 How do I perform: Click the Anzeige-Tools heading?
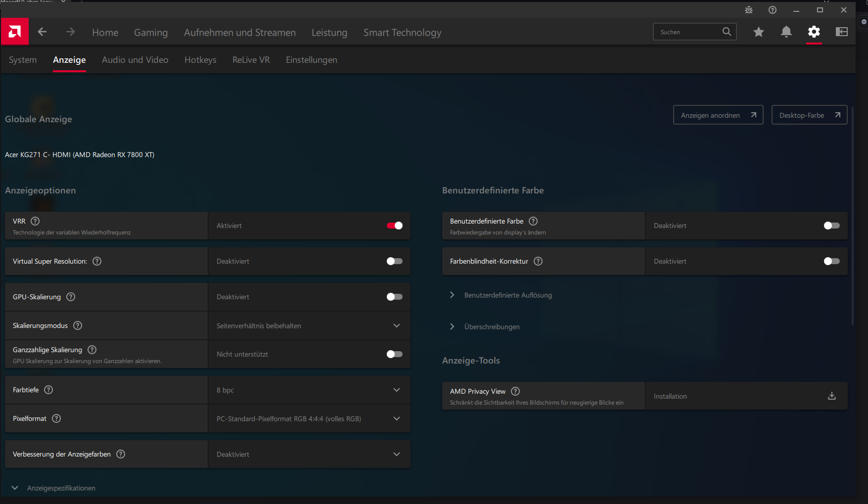click(471, 361)
